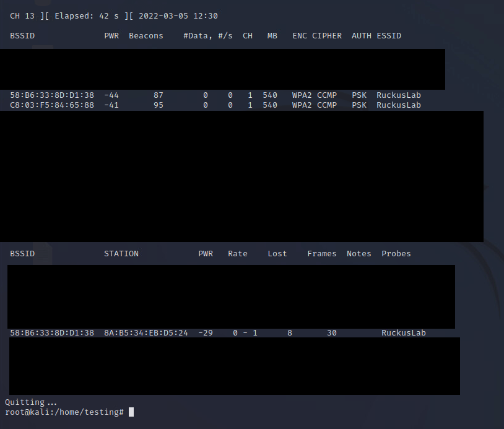Click the station power value -29

pyautogui.click(x=206, y=333)
